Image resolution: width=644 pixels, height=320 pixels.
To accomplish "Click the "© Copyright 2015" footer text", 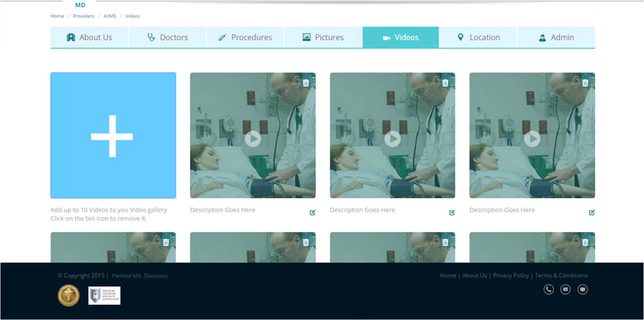I will 81,276.
